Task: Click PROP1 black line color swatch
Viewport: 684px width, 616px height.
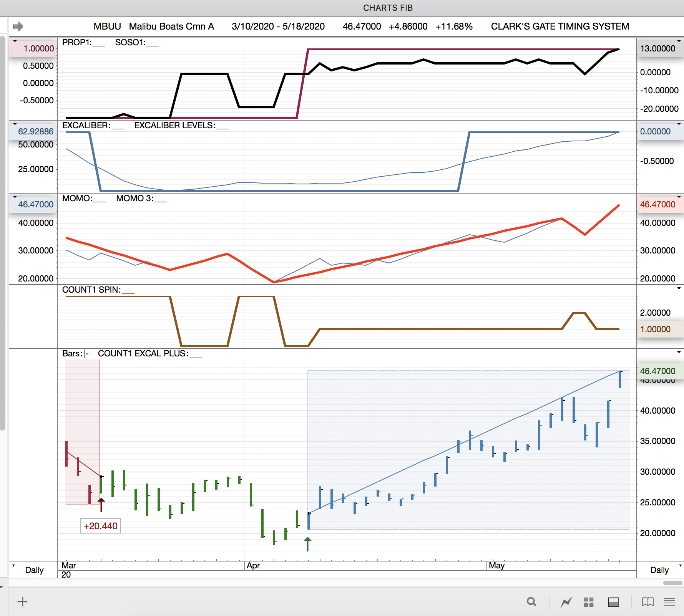Action: tap(99, 46)
